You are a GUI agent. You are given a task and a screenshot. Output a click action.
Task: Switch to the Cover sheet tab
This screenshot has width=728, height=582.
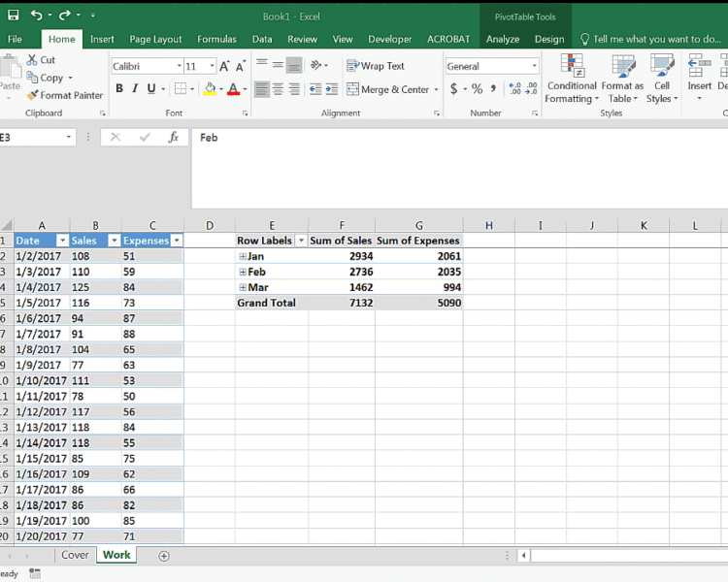point(75,555)
